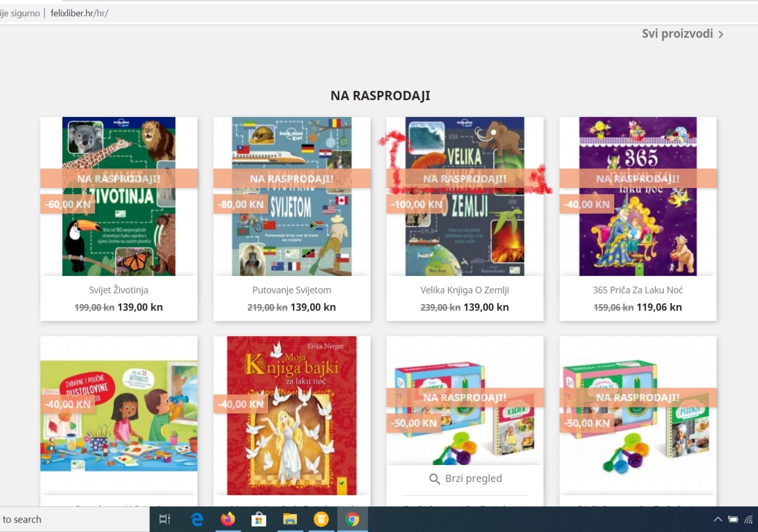Open the Zabavne i poučne pustolovine cover
This screenshot has height=532, width=758.
click(x=119, y=415)
